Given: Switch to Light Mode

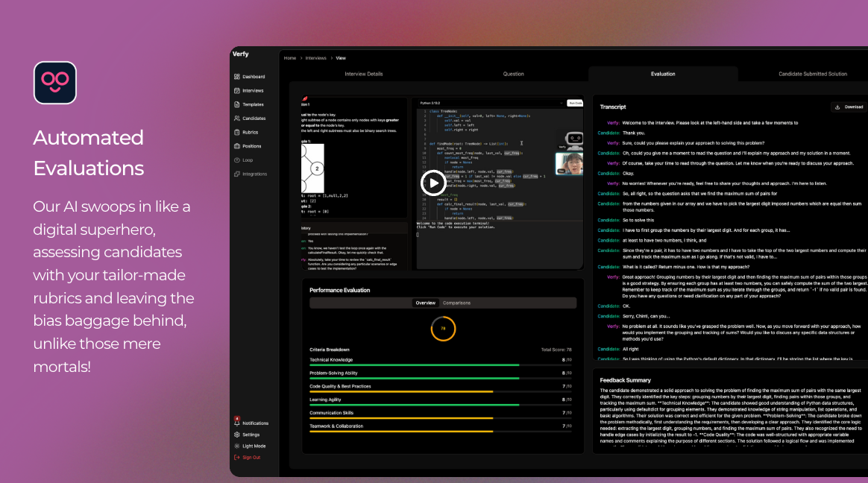Looking at the screenshot, I should point(251,446).
